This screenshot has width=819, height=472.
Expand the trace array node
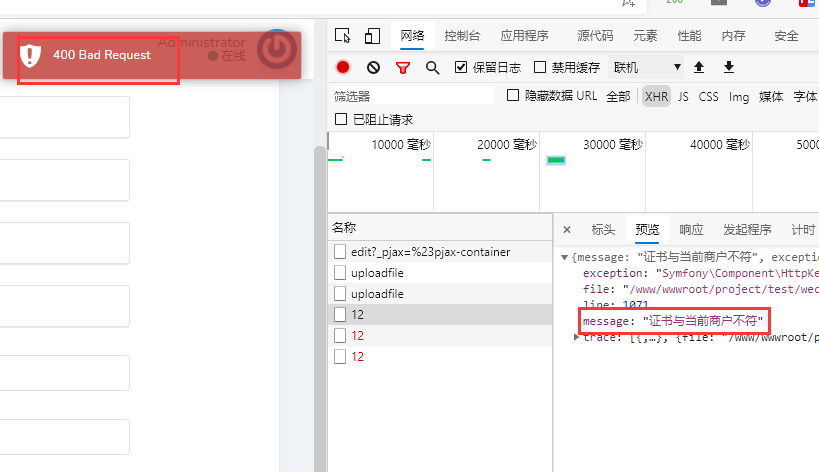(576, 337)
